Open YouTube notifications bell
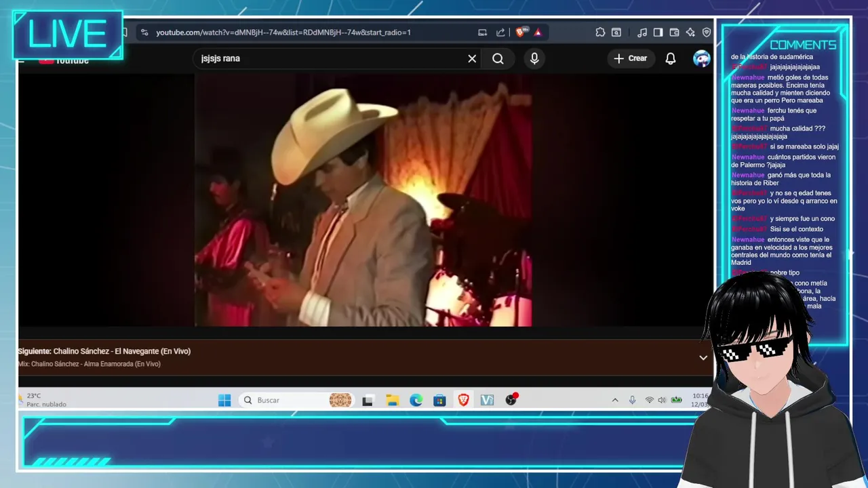Viewport: 868px width, 488px height. [671, 58]
